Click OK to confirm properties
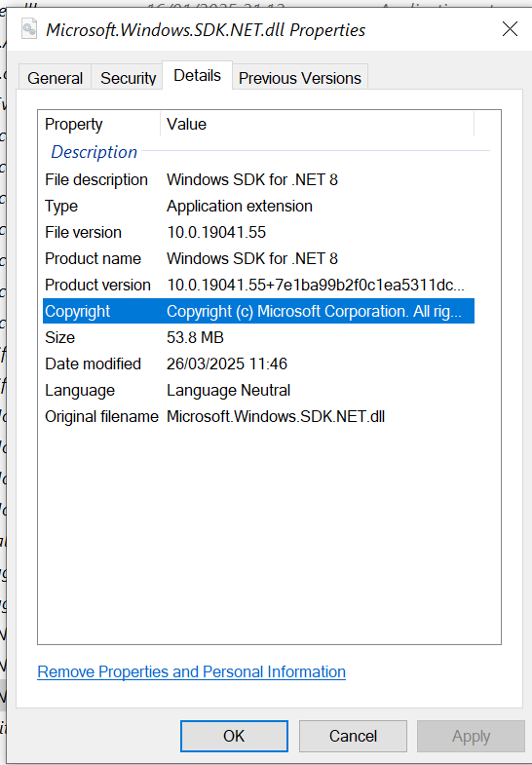This screenshot has width=532, height=765. 234,736
